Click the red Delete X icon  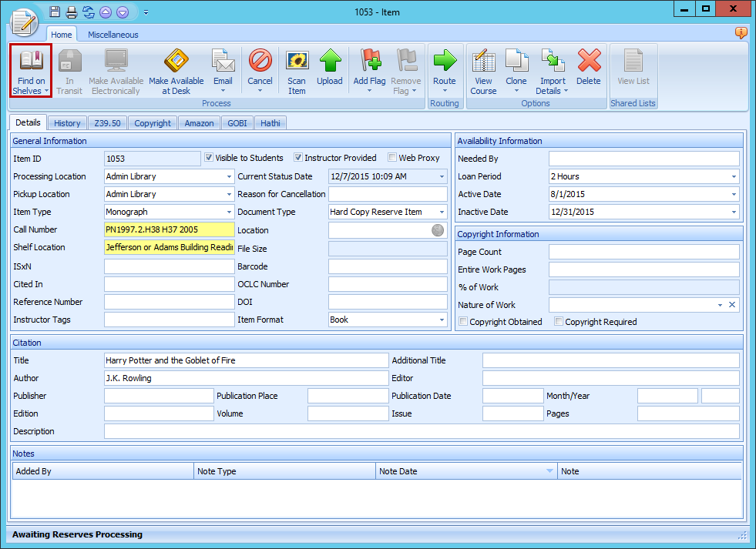(x=589, y=62)
